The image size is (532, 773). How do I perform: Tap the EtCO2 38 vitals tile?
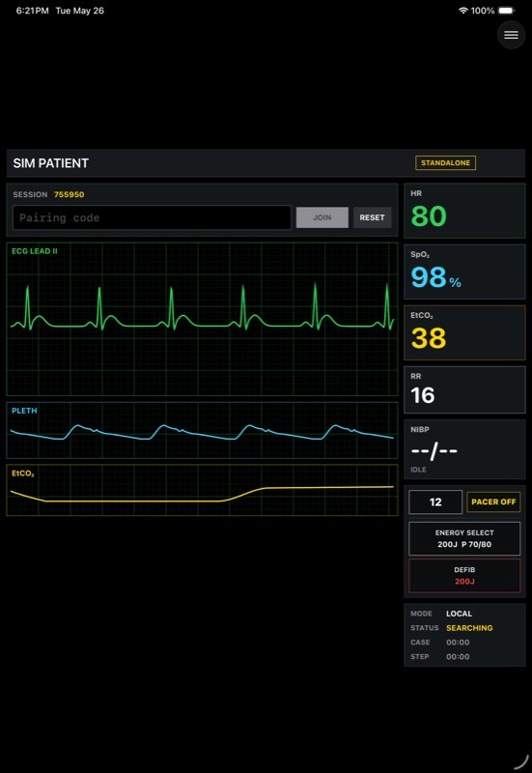pyautogui.click(x=464, y=332)
